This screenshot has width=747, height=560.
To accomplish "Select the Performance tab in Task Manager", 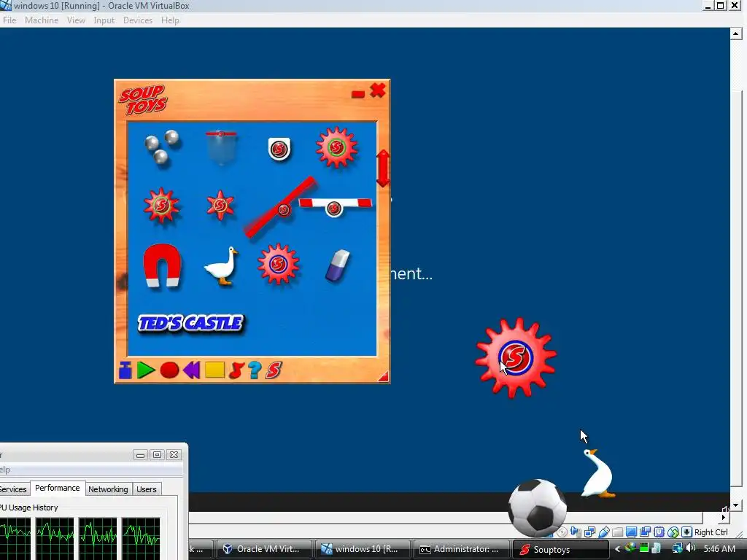I will coord(57,488).
